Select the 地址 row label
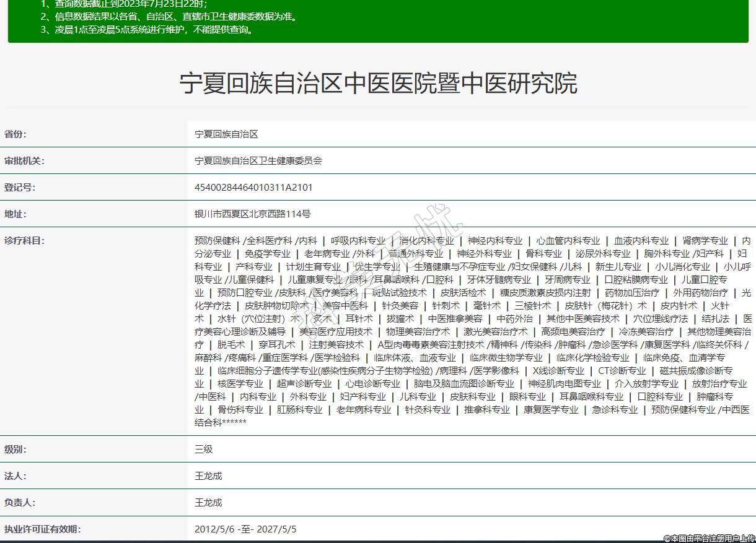 point(15,214)
